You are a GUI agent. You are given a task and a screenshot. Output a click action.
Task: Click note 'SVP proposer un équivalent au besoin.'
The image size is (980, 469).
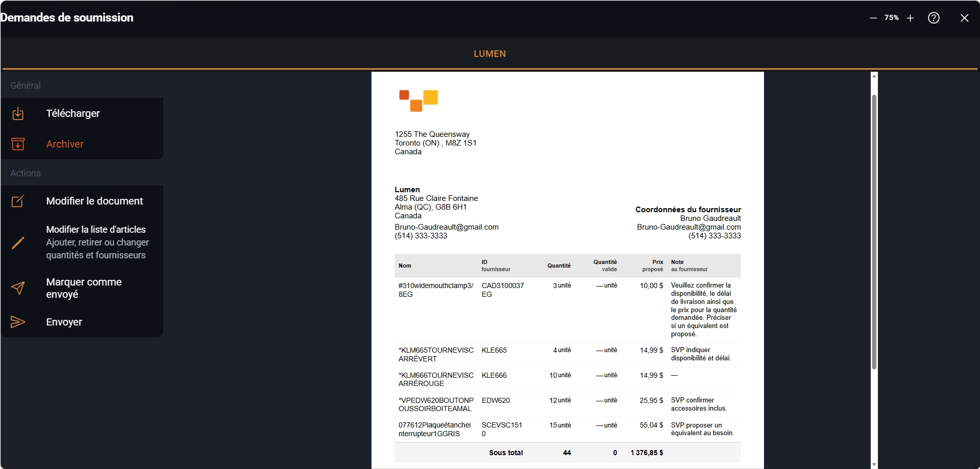pos(702,429)
